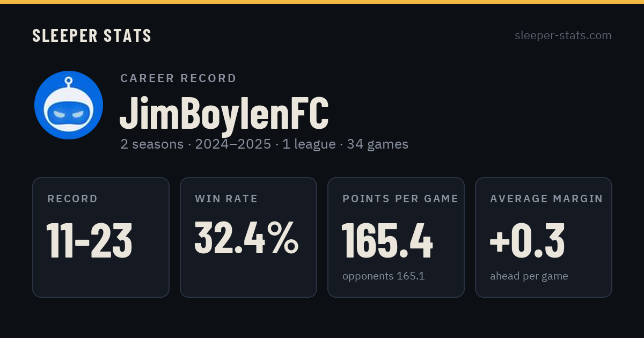
Task: Select the JimBoylenFC username heading
Action: point(224,113)
